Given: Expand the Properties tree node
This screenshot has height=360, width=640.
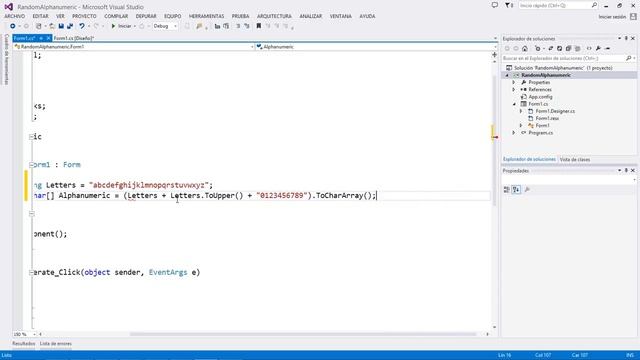Looking at the screenshot, I should [514, 82].
